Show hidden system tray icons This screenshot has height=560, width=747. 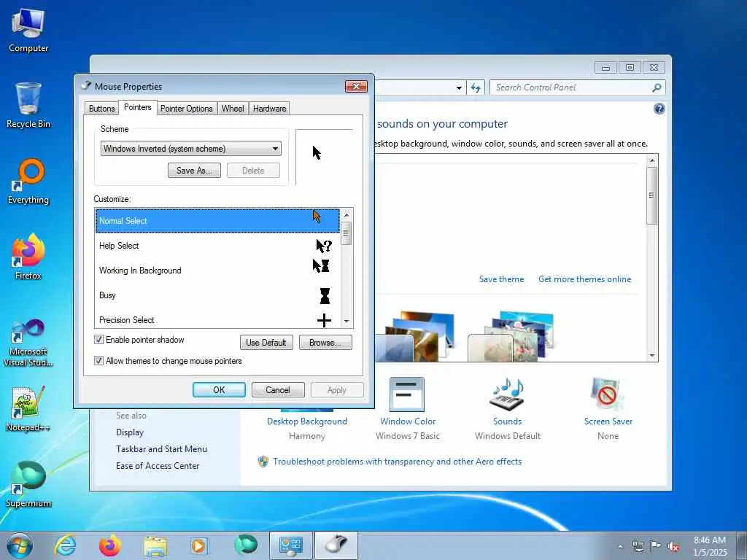pyautogui.click(x=620, y=546)
